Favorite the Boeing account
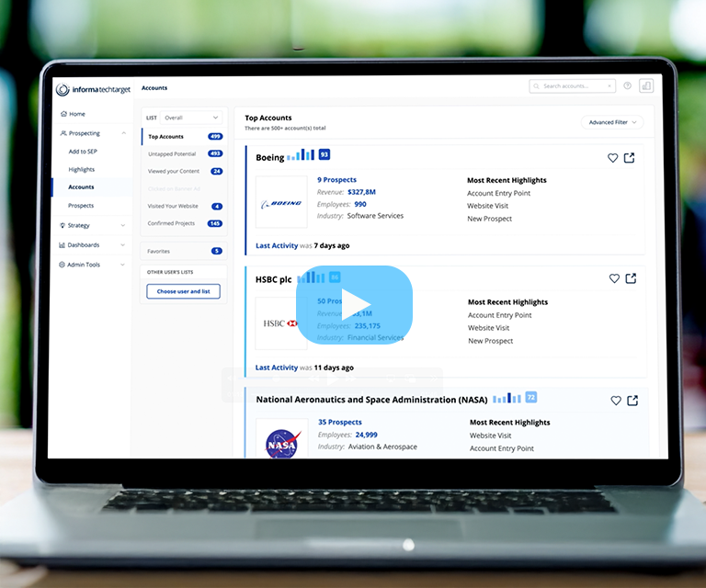 click(613, 158)
